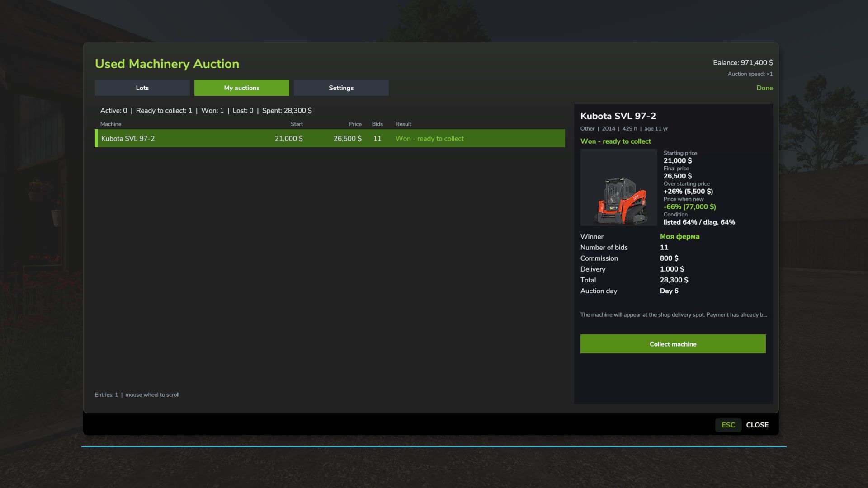Click the Bids column header
Image resolution: width=868 pixels, height=488 pixels.
point(377,124)
